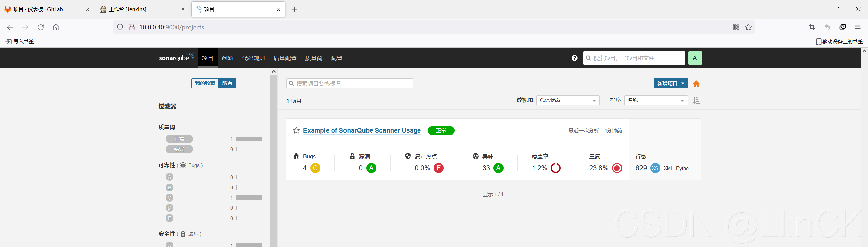
Task: Filter reliability by rating E
Action: click(170, 218)
